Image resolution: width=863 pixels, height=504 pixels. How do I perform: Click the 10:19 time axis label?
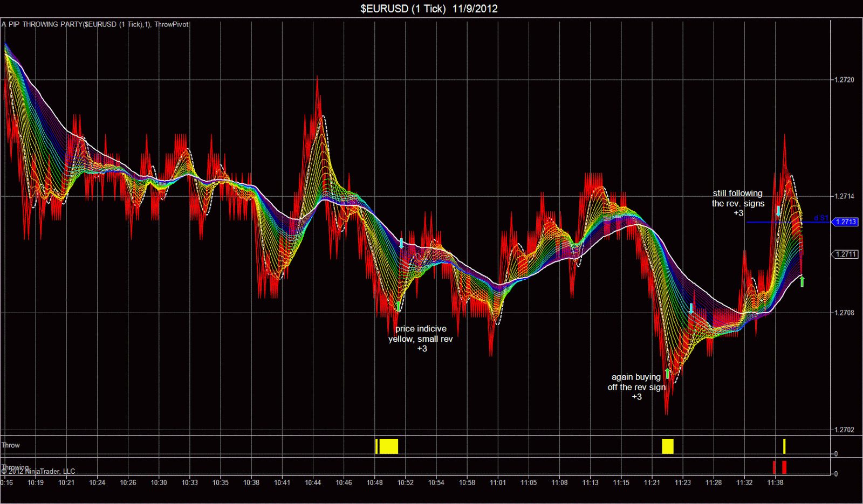coord(36,482)
